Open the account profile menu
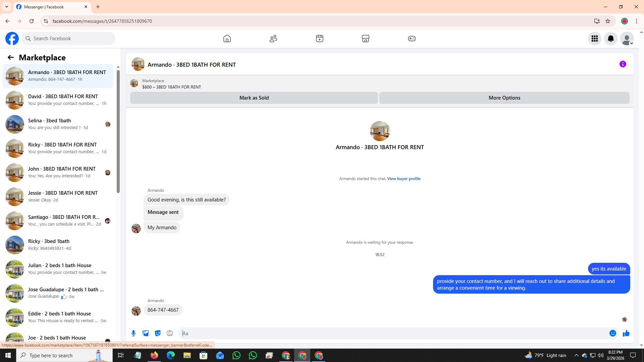 (627, 39)
